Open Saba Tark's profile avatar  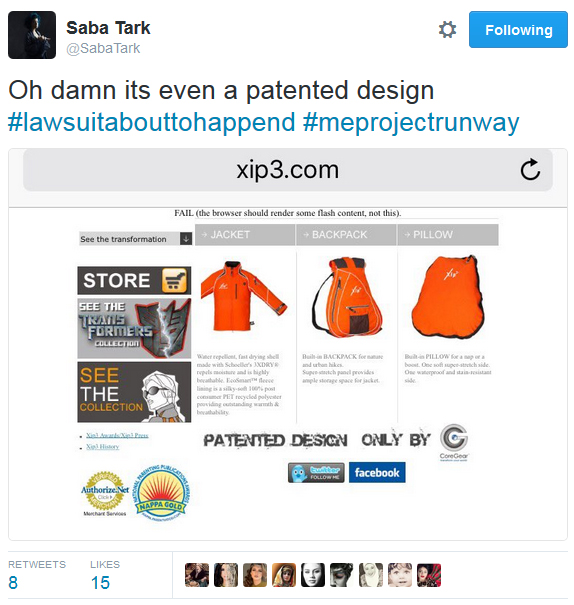pos(32,35)
